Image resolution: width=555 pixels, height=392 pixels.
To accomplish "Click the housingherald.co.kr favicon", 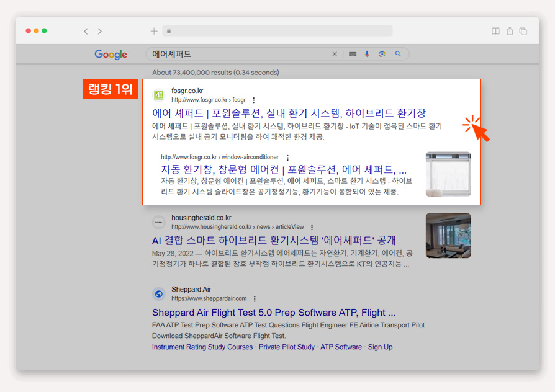I will 158,222.
